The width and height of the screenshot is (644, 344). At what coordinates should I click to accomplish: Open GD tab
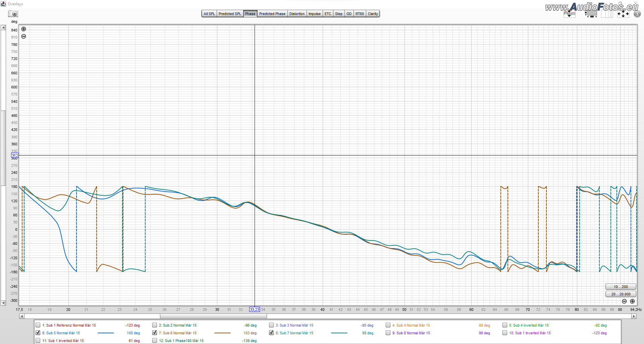pyautogui.click(x=349, y=14)
